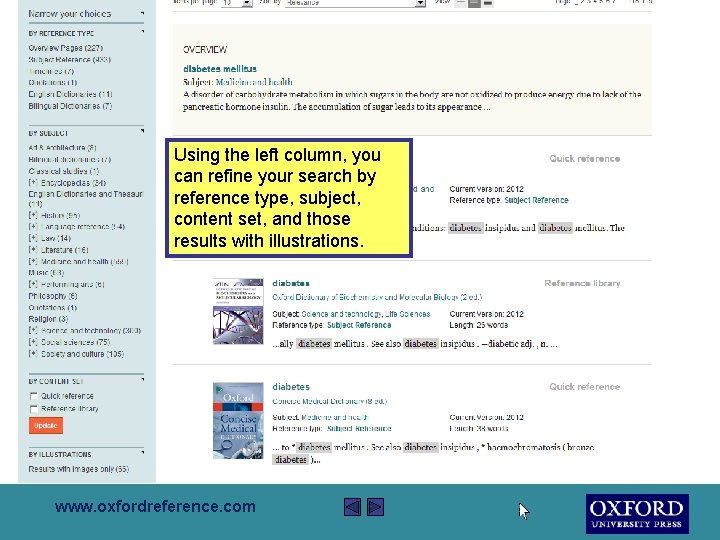Viewport: 720px width, 540px height.
Task: Open diabetes entry in Concise Medical Dictionary
Action: click(291, 387)
